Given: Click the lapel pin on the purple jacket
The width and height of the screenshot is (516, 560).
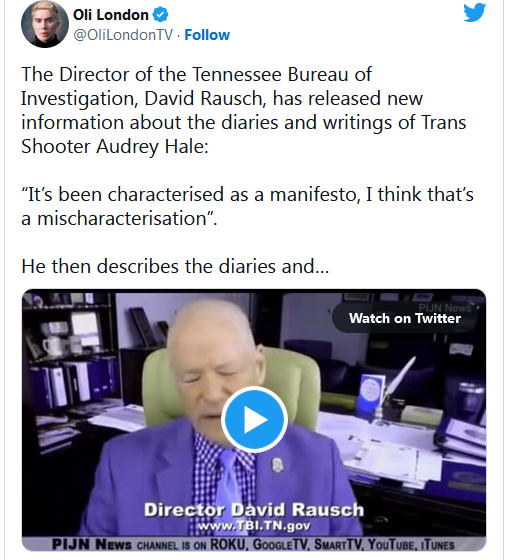Looking at the screenshot, I should click(277, 465).
